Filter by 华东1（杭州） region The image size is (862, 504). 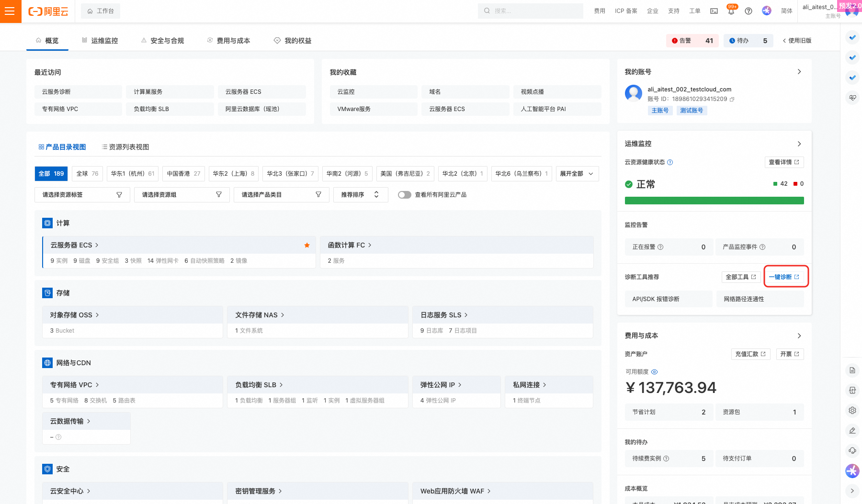133,174
